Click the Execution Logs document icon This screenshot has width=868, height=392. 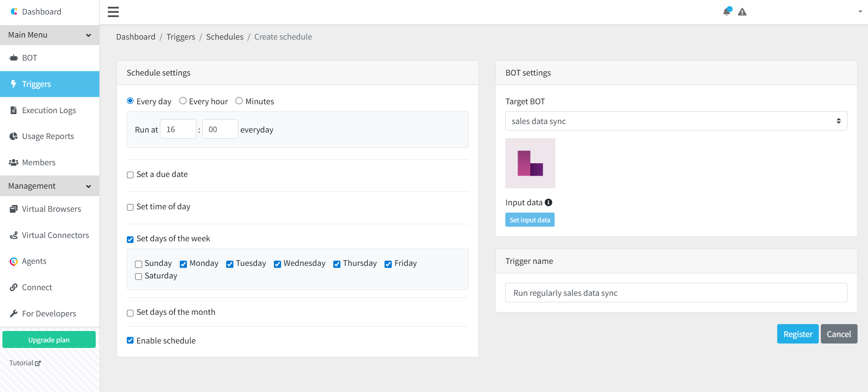coord(14,110)
